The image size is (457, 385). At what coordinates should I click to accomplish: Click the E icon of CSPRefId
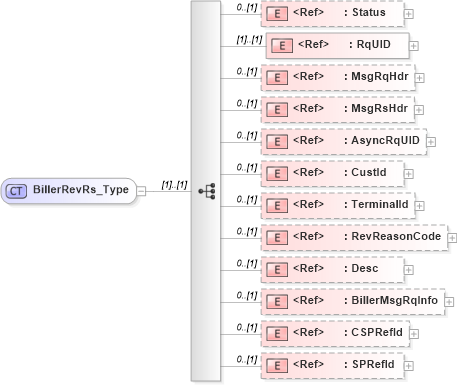coord(277,334)
